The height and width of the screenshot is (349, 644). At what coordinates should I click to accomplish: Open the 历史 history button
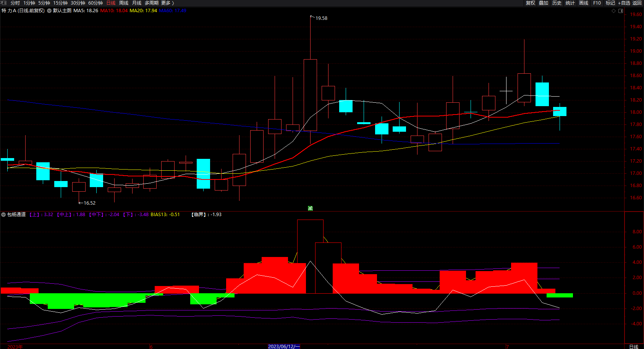point(557,3)
